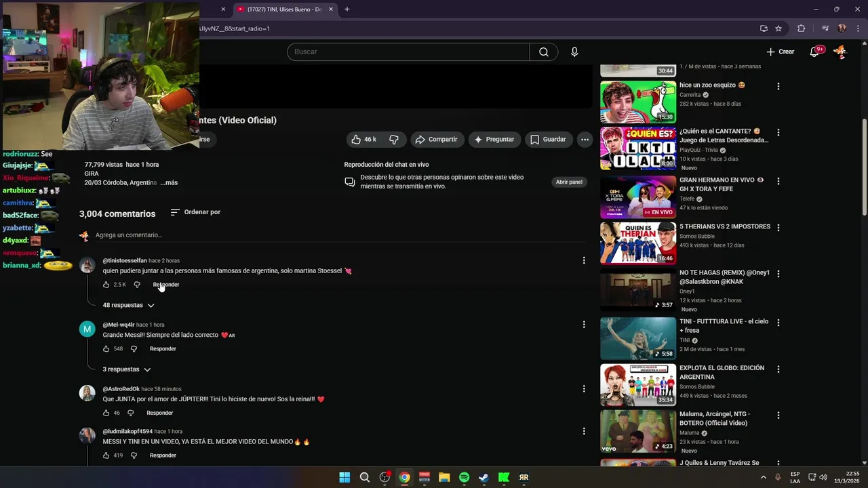Open 'hice un zoo esquizo' video thumbnail
Image resolution: width=868 pixels, height=488 pixels.
tap(638, 102)
